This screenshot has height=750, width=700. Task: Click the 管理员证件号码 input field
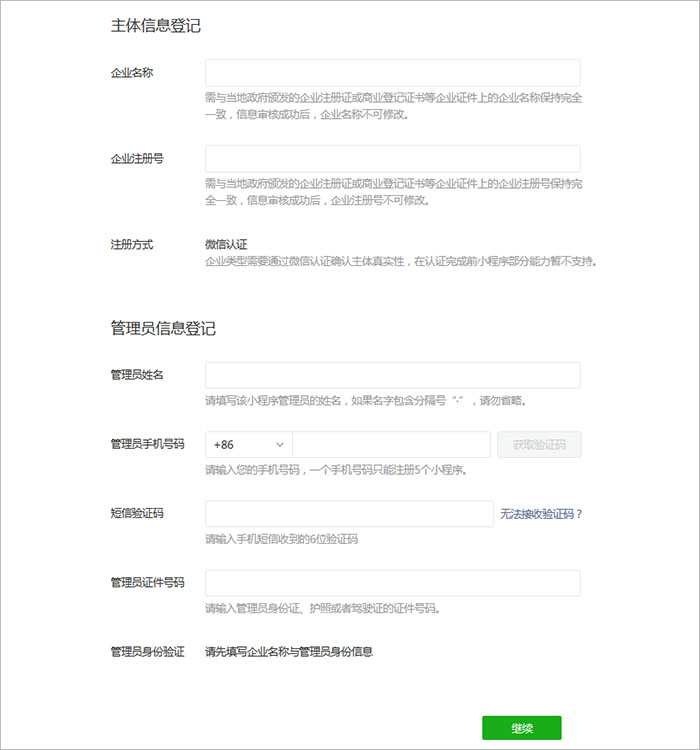pos(393,583)
